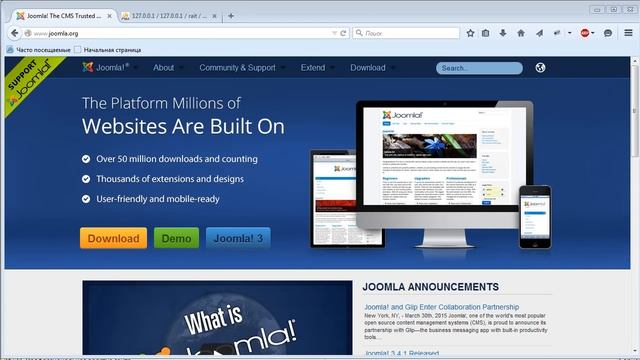Click the JOOMLA ANNOUNCEMENTS heading
Screen dimensions: 640x360
tap(430, 287)
